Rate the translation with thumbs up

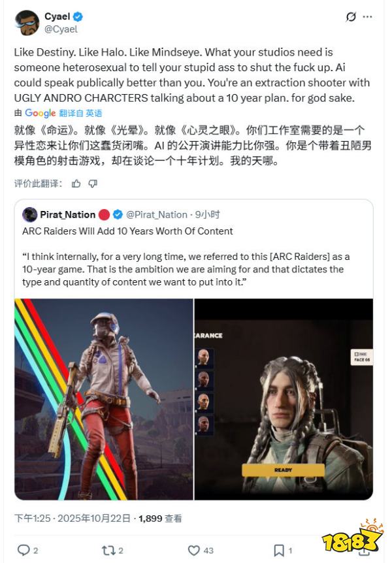point(76,184)
